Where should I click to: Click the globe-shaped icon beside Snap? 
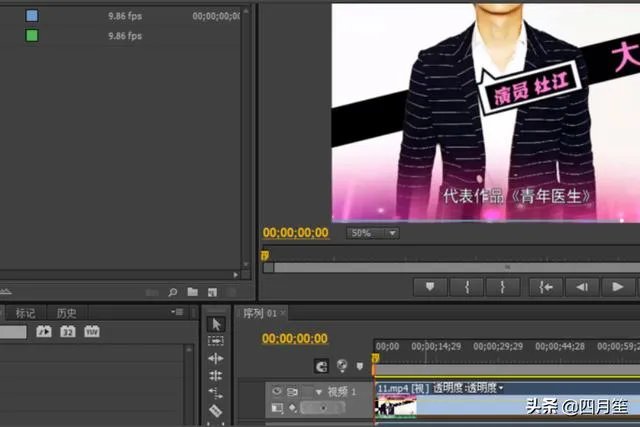(x=342, y=365)
